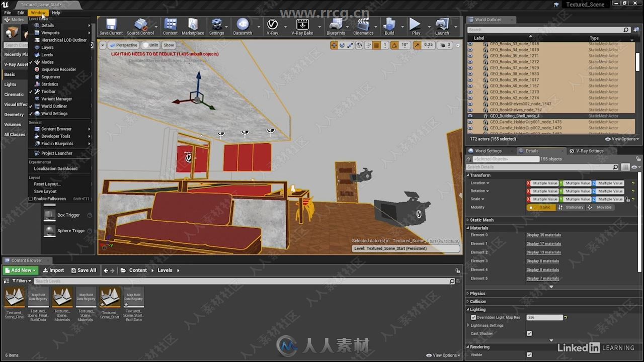Image resolution: width=644 pixels, height=362 pixels.
Task: Click the Play toolbar button
Action: tap(416, 27)
